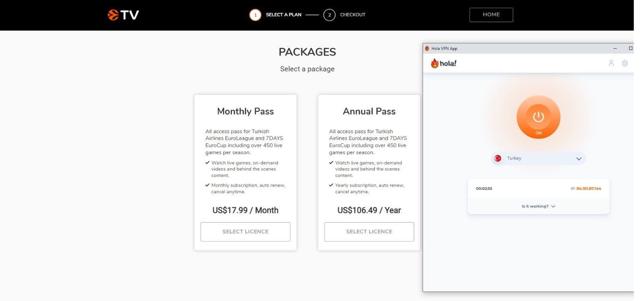
Task: Click the IP address 94.101.87.144
Action: coord(588,189)
